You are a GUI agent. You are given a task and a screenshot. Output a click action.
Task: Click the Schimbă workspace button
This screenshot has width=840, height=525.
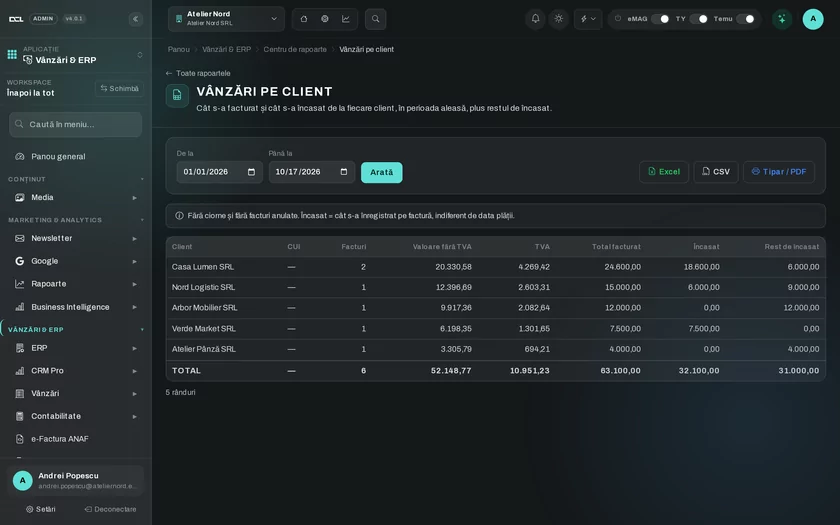tap(119, 88)
